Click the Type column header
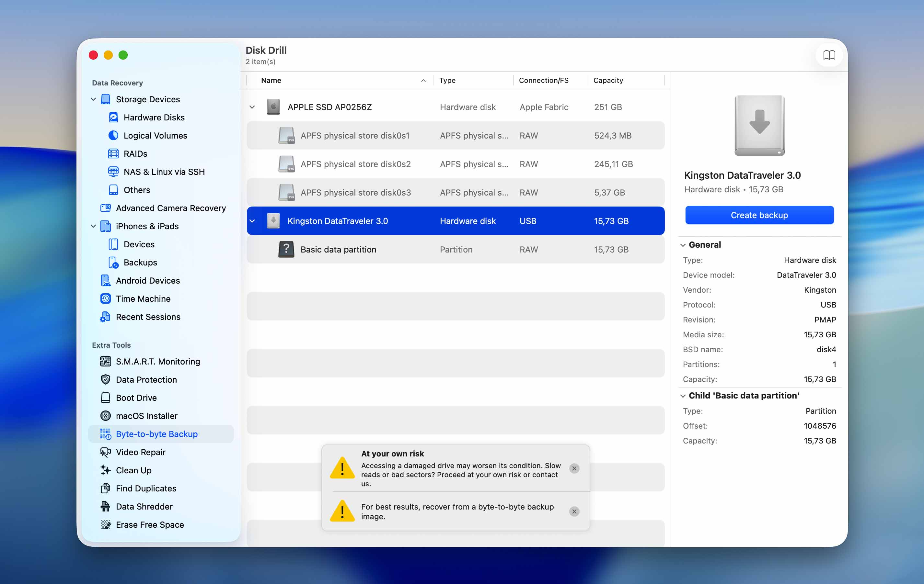 [474, 80]
